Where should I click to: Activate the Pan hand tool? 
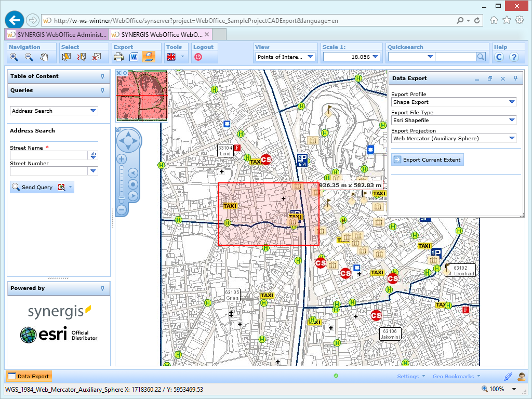coord(44,57)
